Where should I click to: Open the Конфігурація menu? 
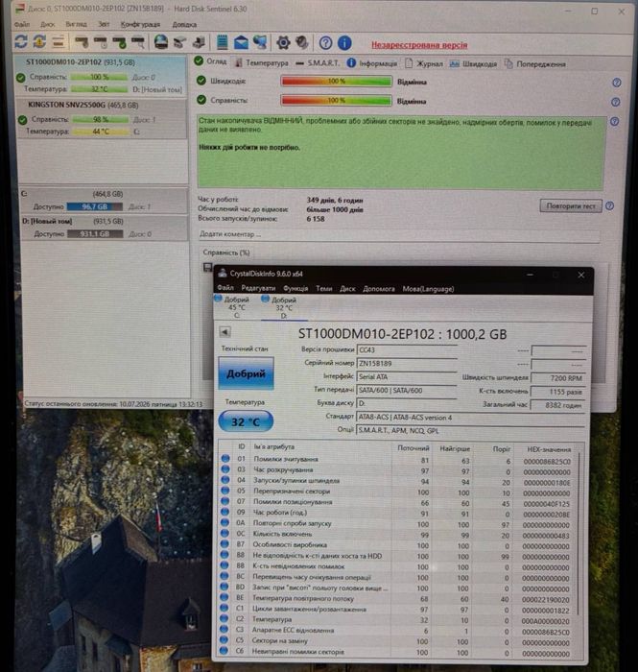(140, 24)
